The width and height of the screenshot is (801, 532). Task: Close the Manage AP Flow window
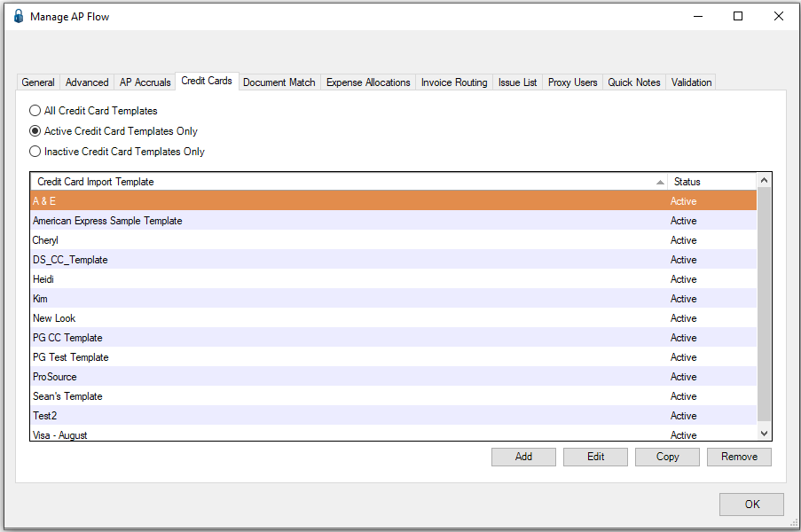tap(779, 16)
